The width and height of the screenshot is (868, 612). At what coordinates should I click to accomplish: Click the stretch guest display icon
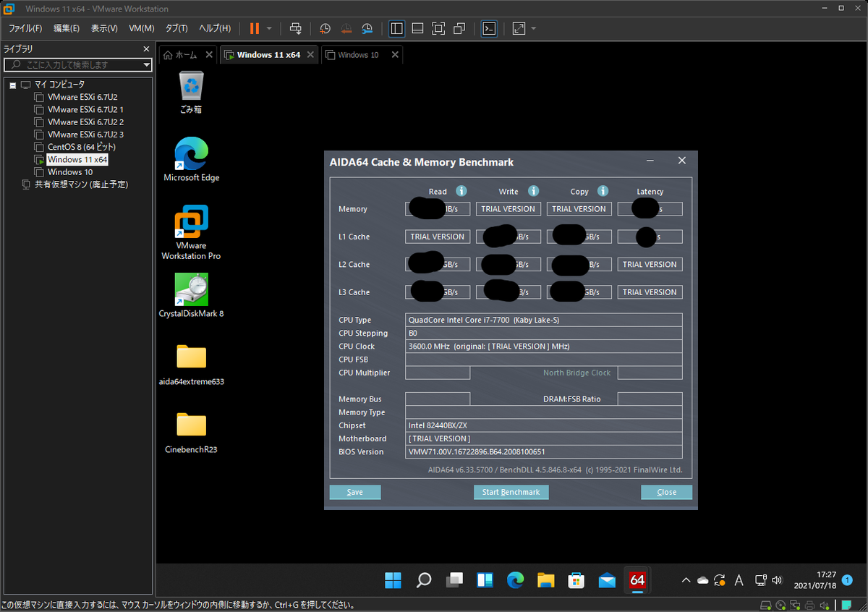(x=519, y=28)
